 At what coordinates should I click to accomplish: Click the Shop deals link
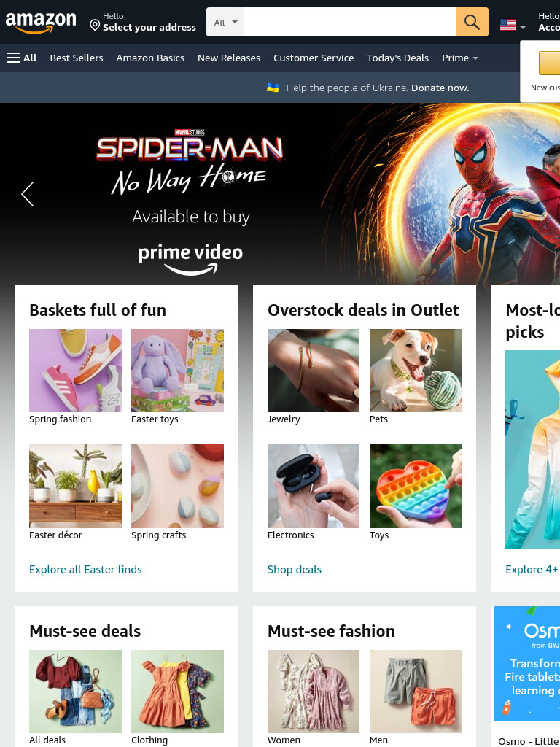pos(295,569)
